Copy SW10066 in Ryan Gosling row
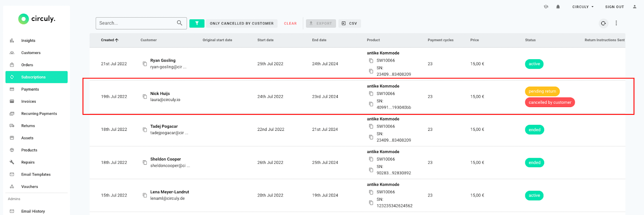The width and height of the screenshot is (644, 215). (x=371, y=61)
